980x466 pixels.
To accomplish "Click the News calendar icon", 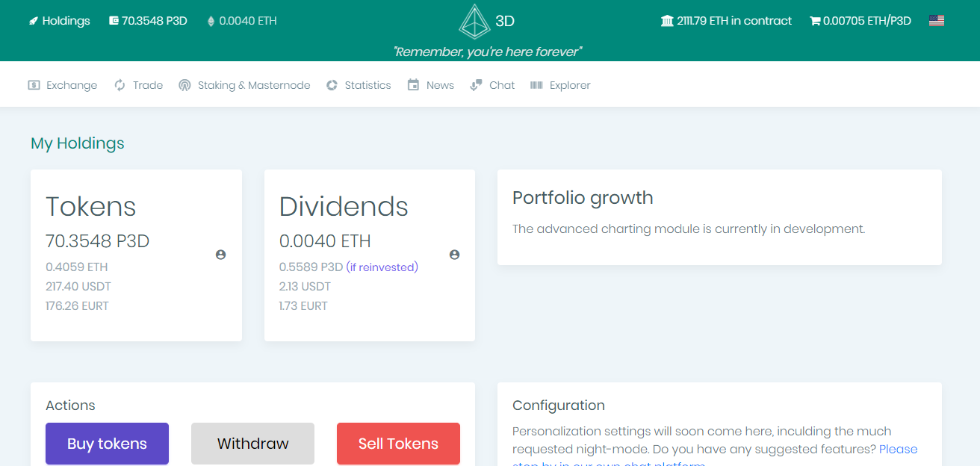I will (413, 85).
